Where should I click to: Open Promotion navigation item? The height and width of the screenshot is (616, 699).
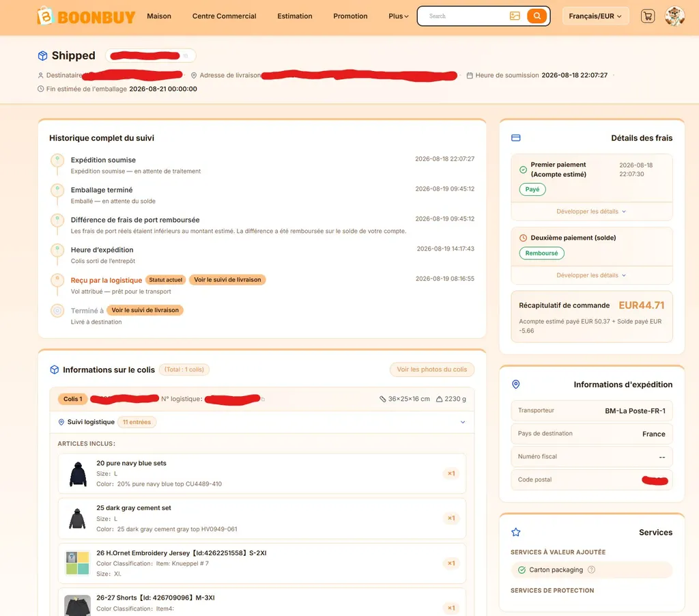tap(350, 16)
